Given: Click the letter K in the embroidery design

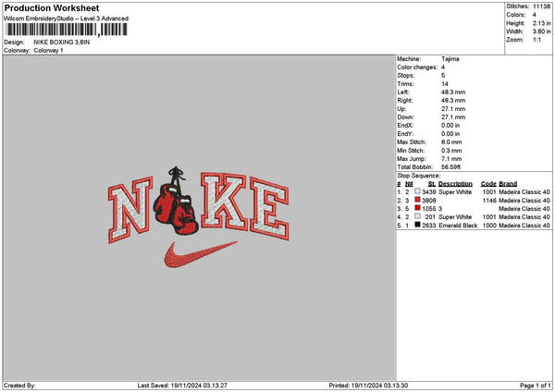Looking at the screenshot, I should (x=224, y=201).
